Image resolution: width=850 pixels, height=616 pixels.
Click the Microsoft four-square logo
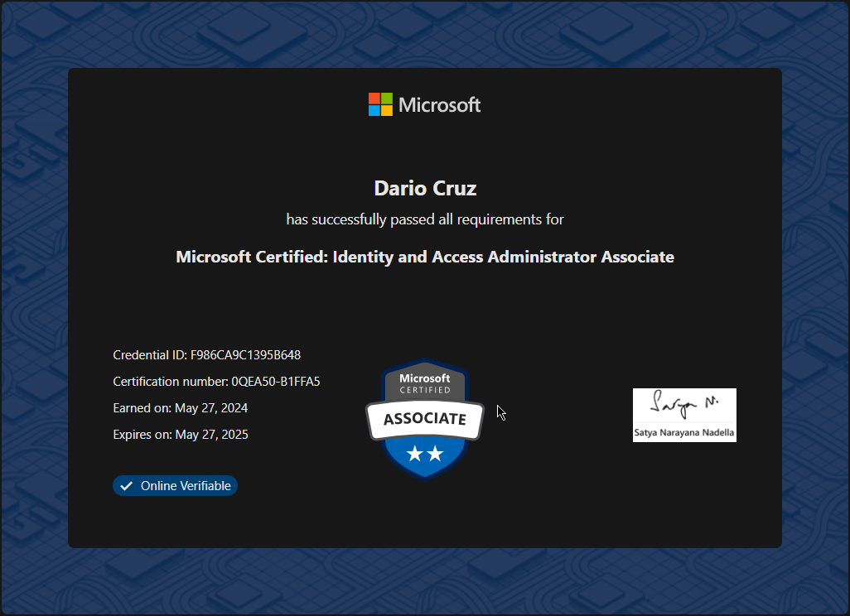(380, 104)
